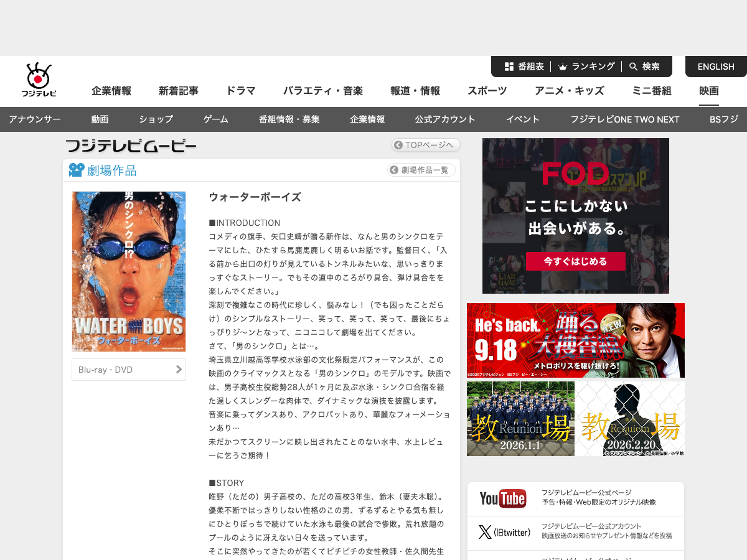Open 番組情報・募集 in the gray bar
The width and height of the screenshot is (747, 560).
pyautogui.click(x=289, y=119)
